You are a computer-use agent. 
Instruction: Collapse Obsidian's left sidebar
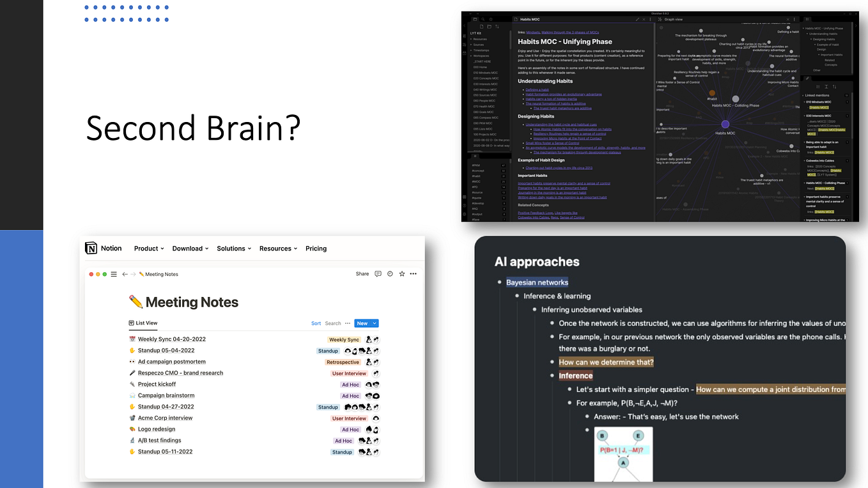[x=465, y=26]
